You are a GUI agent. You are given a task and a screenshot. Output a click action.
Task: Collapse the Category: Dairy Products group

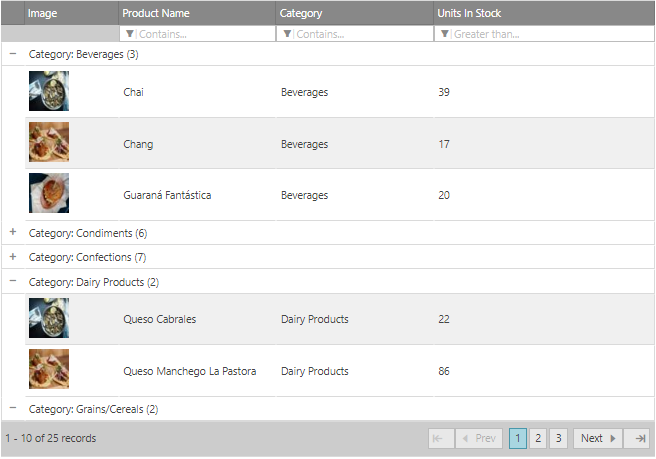click(13, 281)
